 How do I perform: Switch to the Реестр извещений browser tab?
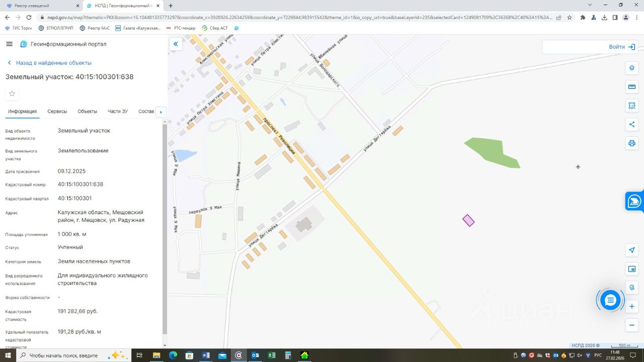click(41, 6)
